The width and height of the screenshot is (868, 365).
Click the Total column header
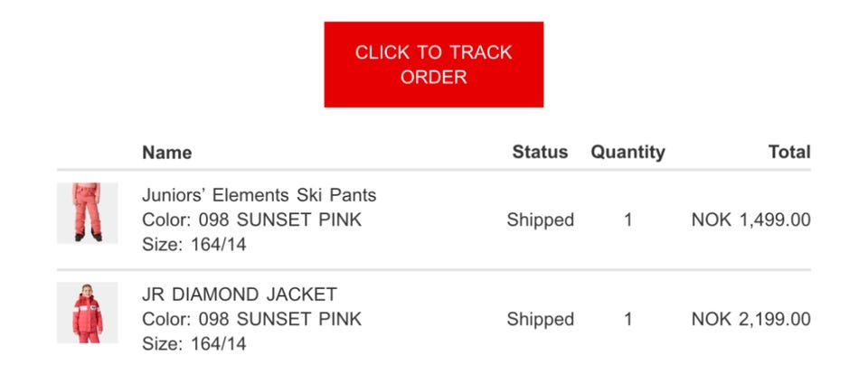point(788,153)
